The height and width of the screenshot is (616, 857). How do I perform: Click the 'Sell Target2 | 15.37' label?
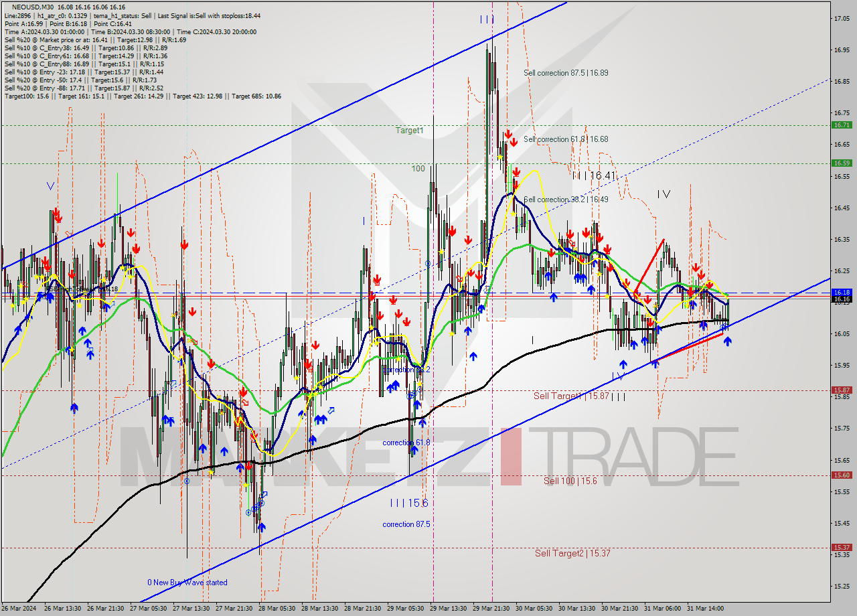tap(572, 553)
